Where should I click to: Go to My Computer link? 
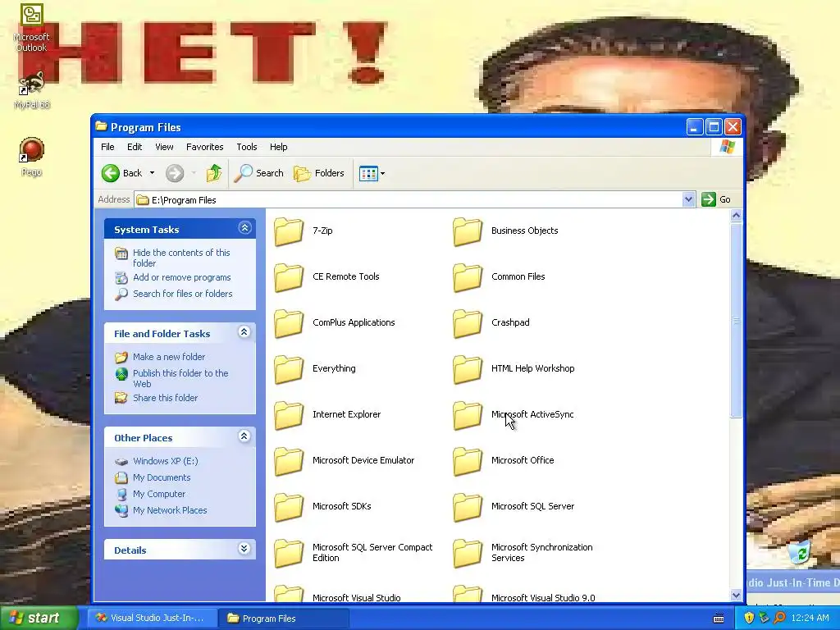click(159, 494)
